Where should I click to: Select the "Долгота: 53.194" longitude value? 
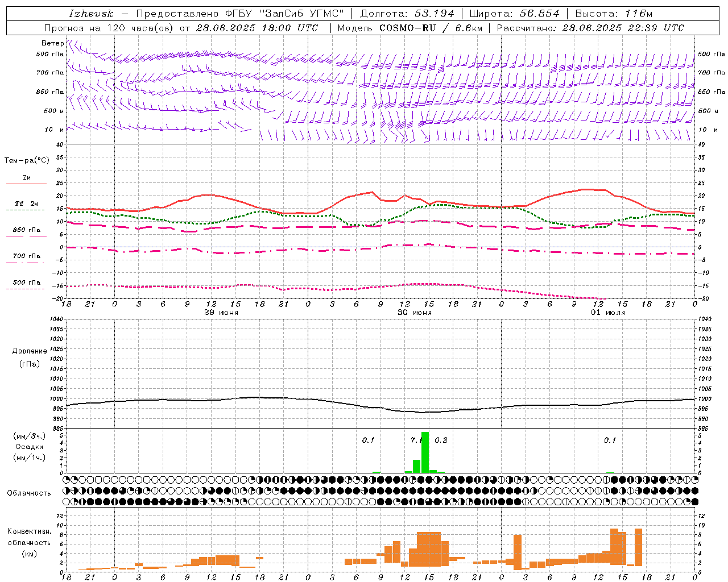coord(407,14)
